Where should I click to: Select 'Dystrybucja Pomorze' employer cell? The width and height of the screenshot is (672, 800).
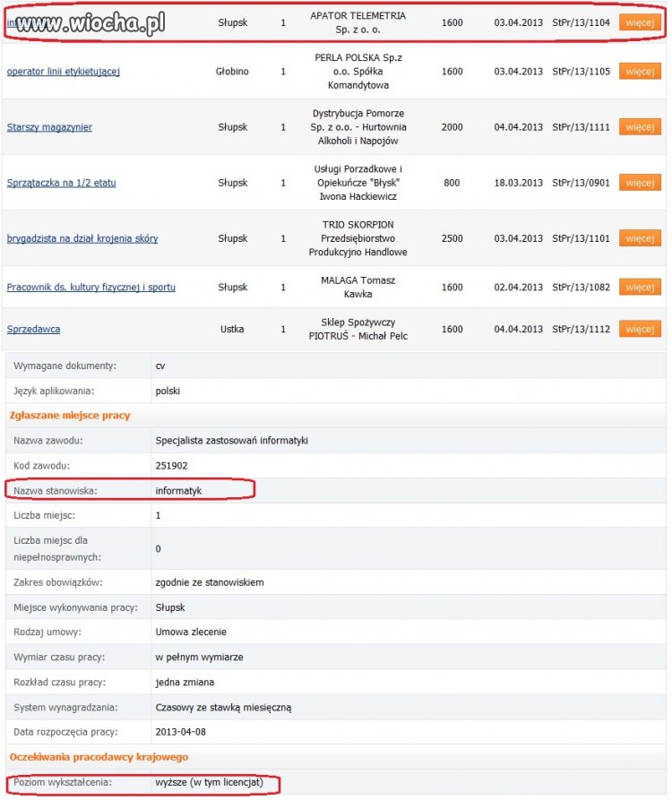click(358, 127)
